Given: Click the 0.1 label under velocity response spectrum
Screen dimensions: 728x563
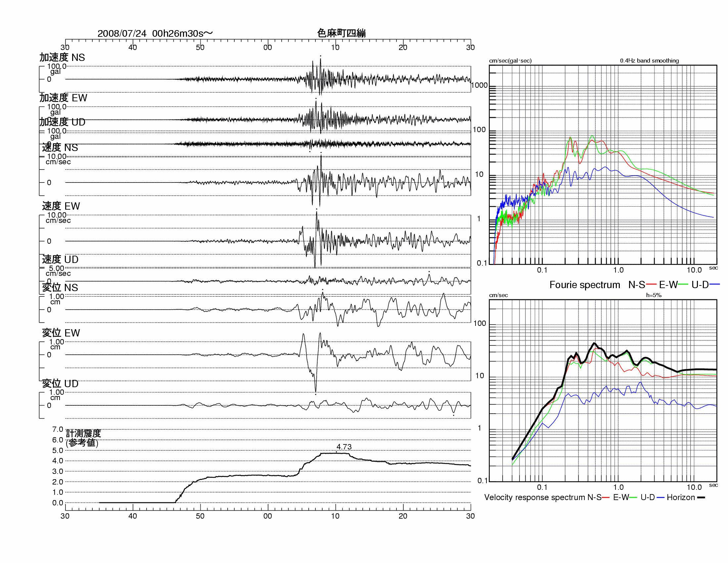Looking at the screenshot, I should [x=542, y=487].
